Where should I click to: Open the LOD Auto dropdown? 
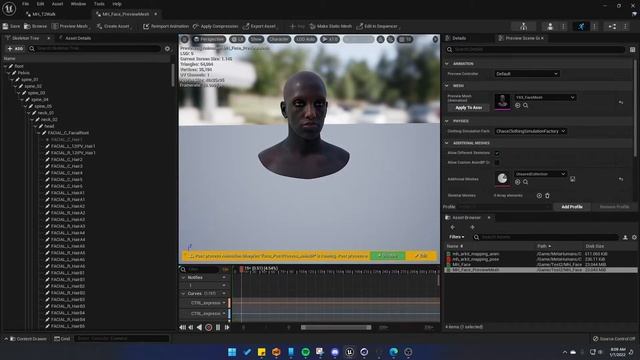click(305, 39)
